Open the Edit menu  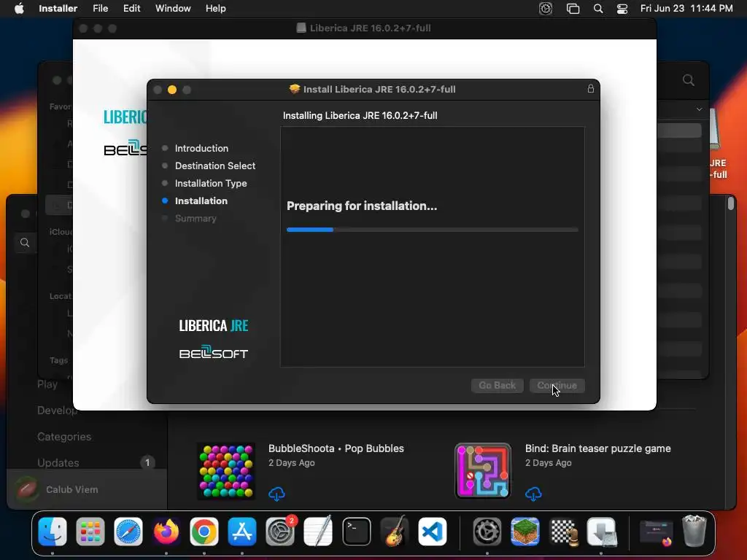131,9
